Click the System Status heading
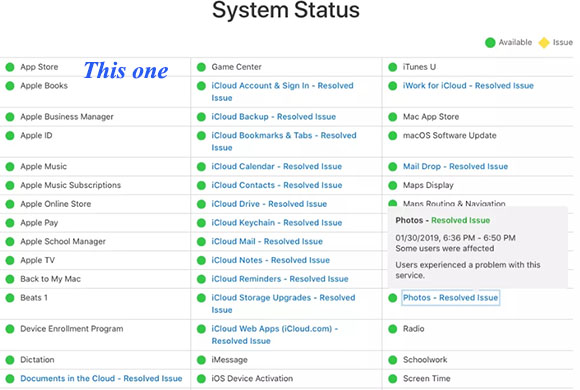Viewport: 580px width, 390px height. [x=286, y=10]
